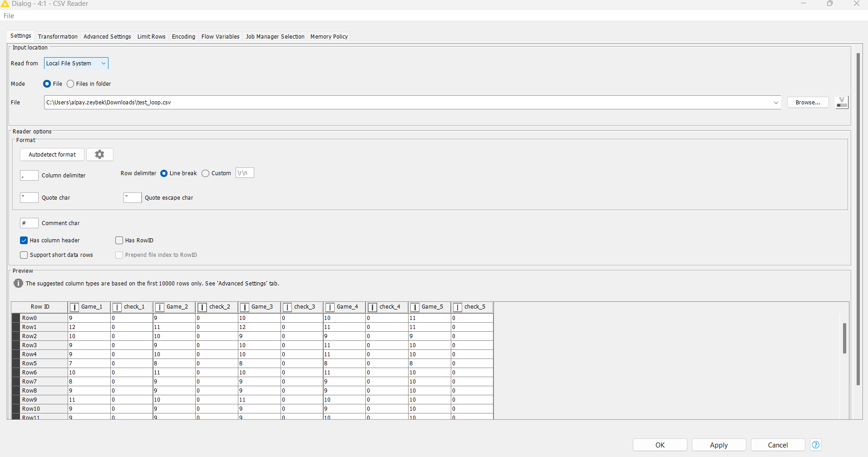Viewport: 868px width, 457px height.
Task: Click the Column delimiter input field
Action: [29, 176]
